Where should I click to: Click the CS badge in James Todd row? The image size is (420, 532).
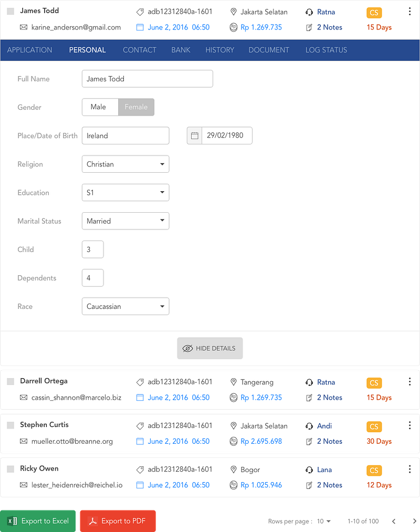pos(374,13)
